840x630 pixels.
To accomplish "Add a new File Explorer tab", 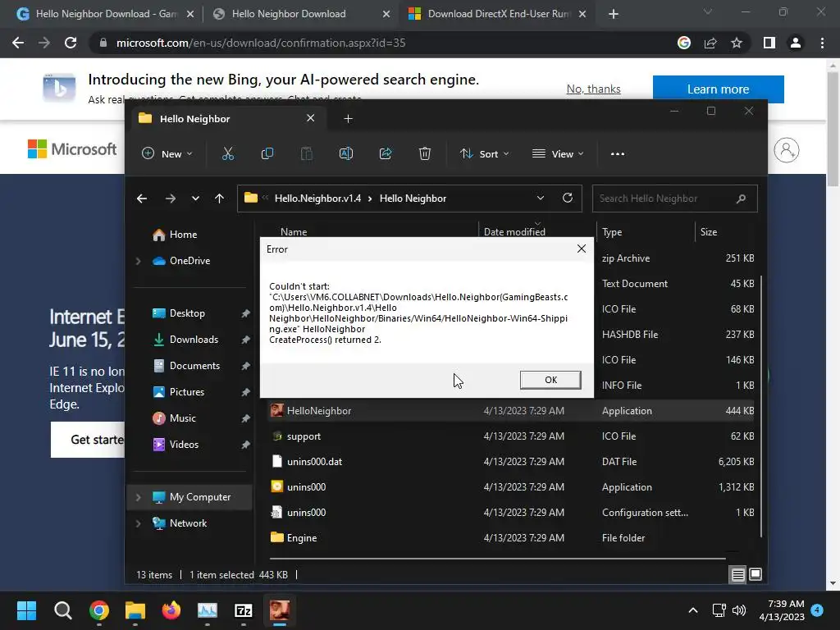I will (348, 118).
